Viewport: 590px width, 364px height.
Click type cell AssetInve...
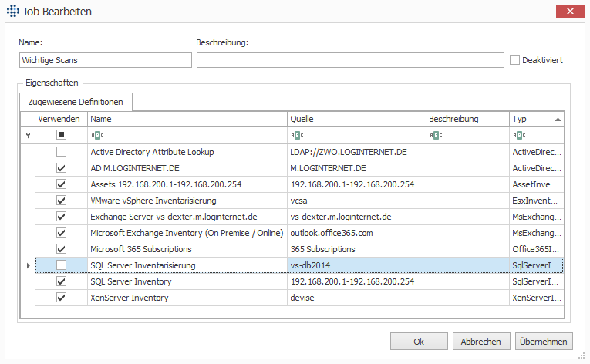(537, 184)
